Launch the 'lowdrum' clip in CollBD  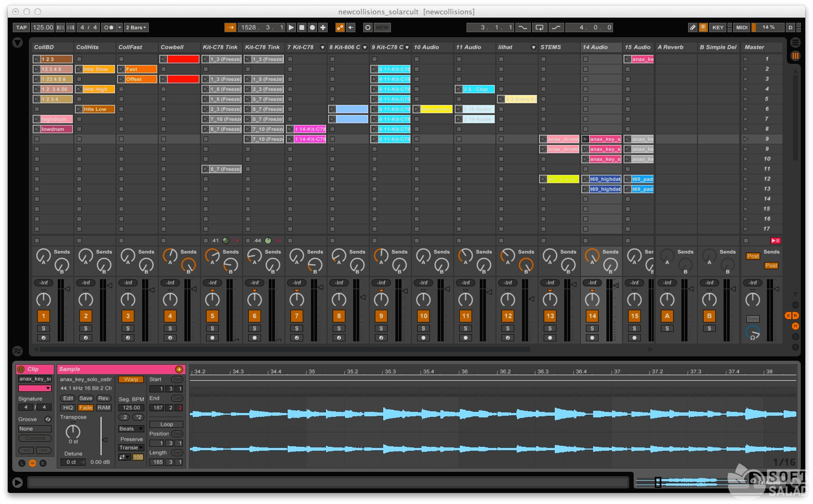37,129
